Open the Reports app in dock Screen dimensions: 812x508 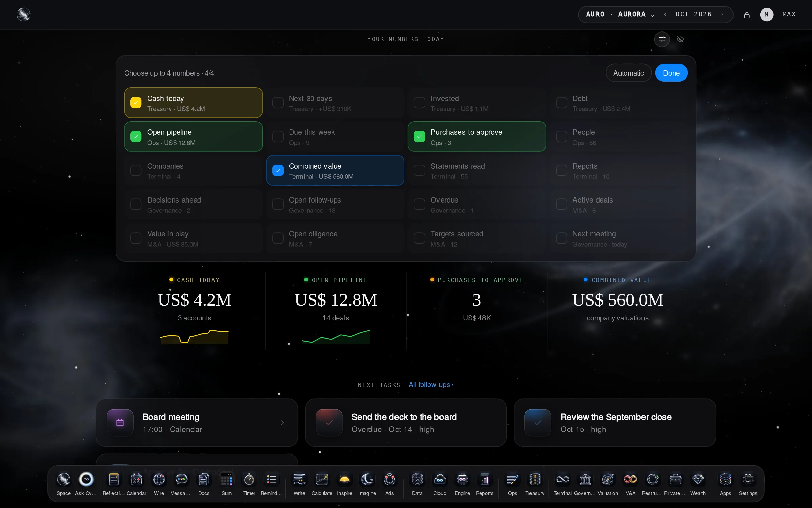click(484, 484)
